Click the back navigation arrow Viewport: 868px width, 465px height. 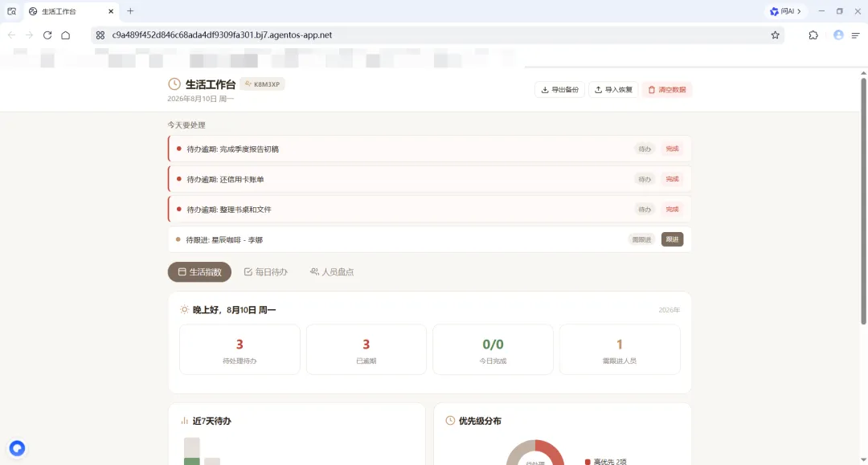click(11, 35)
